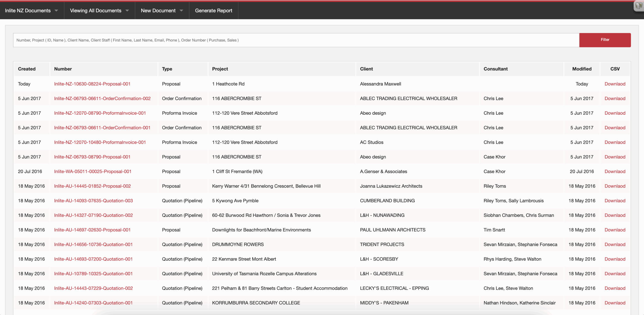Expand the New Document dropdown menu
The image size is (644, 315).
click(162, 11)
